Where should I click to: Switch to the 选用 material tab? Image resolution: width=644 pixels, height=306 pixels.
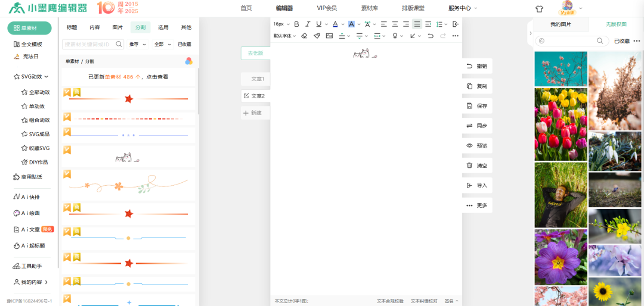point(163,27)
